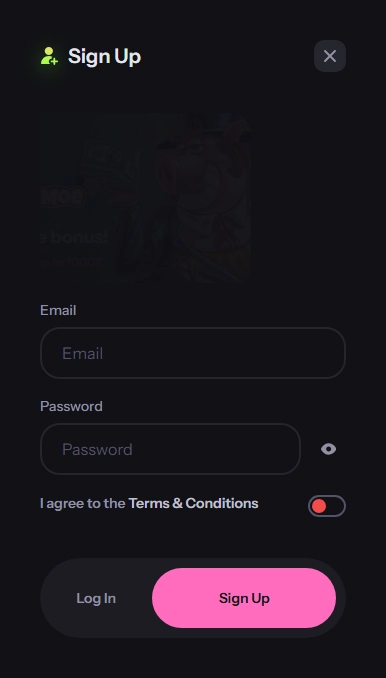Click the faded logo text in the banner
This screenshot has width=386, height=678.
62,197
